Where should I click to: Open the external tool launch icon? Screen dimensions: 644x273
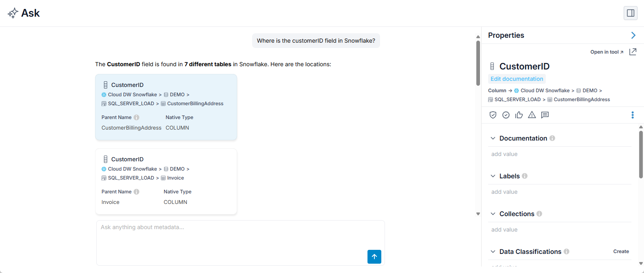[633, 52]
